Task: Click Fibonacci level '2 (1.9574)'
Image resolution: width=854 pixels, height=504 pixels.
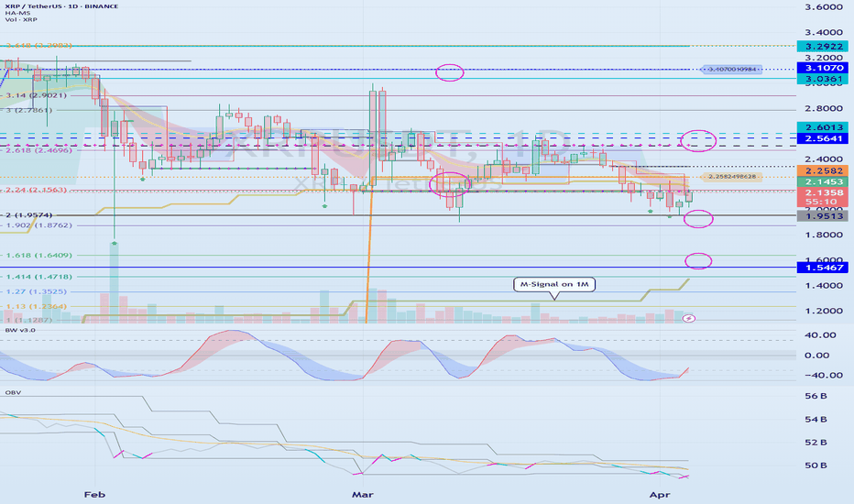Action: tap(29, 215)
